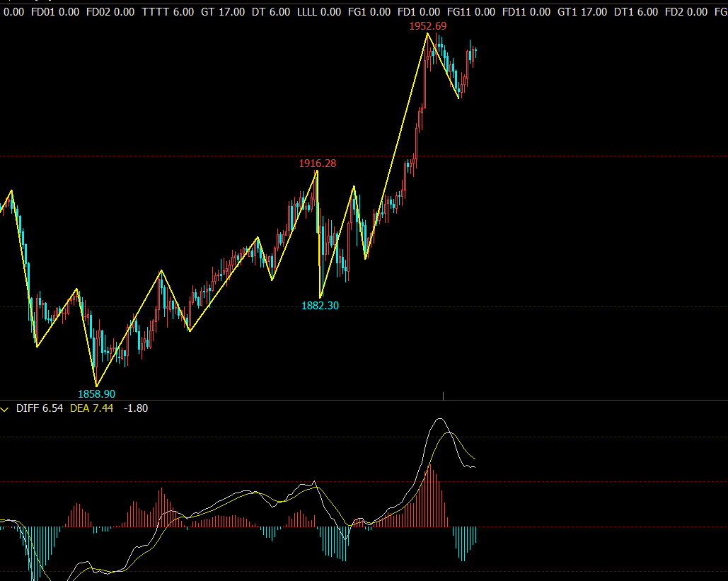
Task: Select the DIFF 6.54 indicator value
Action: click(x=40, y=408)
